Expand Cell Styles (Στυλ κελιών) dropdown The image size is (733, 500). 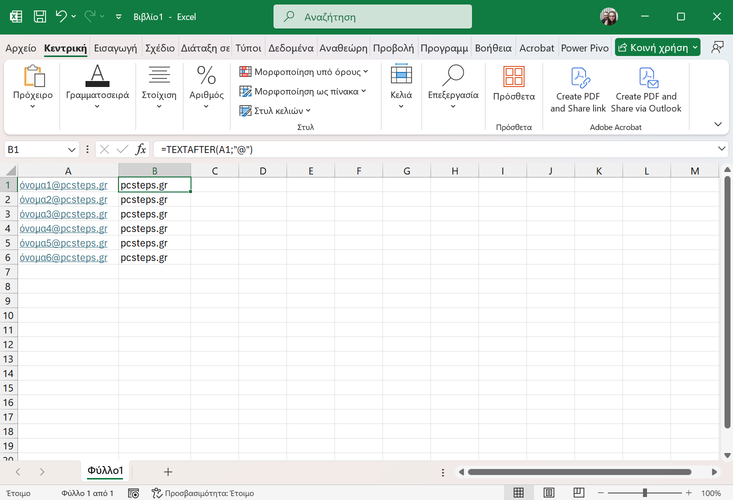click(308, 111)
